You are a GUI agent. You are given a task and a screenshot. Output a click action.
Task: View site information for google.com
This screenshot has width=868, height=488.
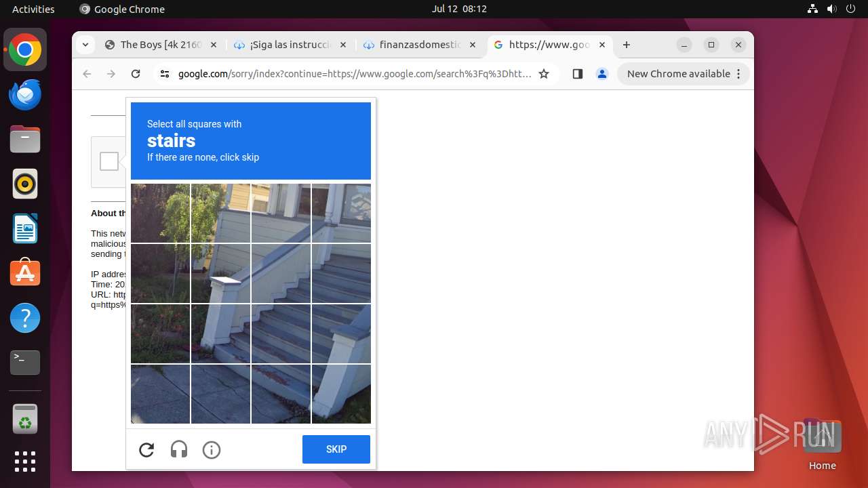tap(165, 74)
